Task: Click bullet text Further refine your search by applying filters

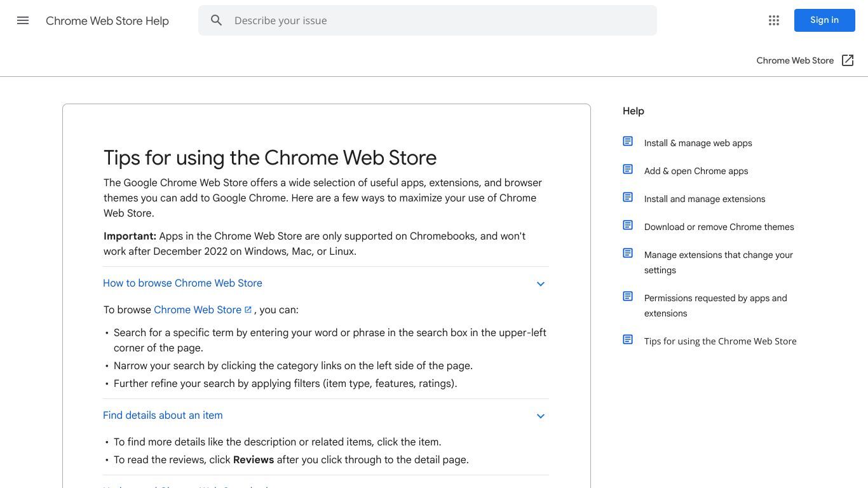Action: tap(285, 384)
